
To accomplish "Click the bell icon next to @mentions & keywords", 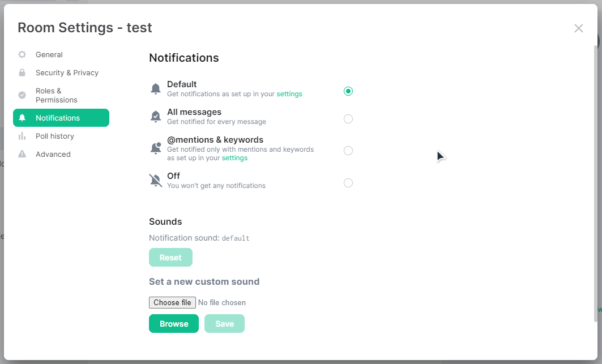I will click(156, 148).
